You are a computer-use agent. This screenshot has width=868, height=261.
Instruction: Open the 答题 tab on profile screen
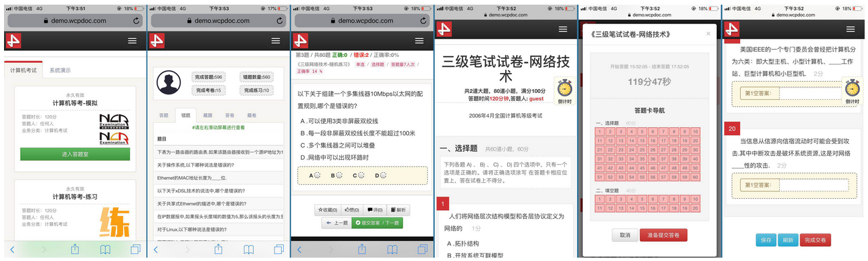click(x=164, y=115)
